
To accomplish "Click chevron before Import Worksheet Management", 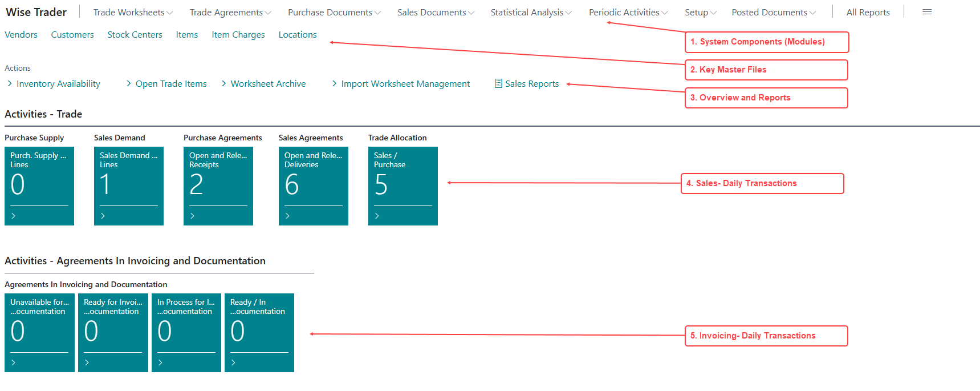I will click(334, 84).
